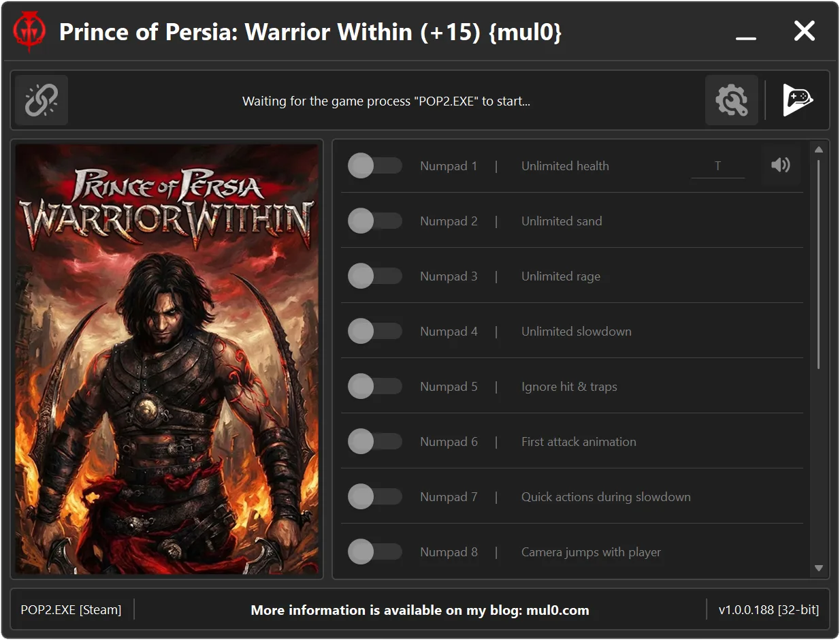Close the trainer window
The width and height of the screenshot is (840, 640).
coord(805,31)
